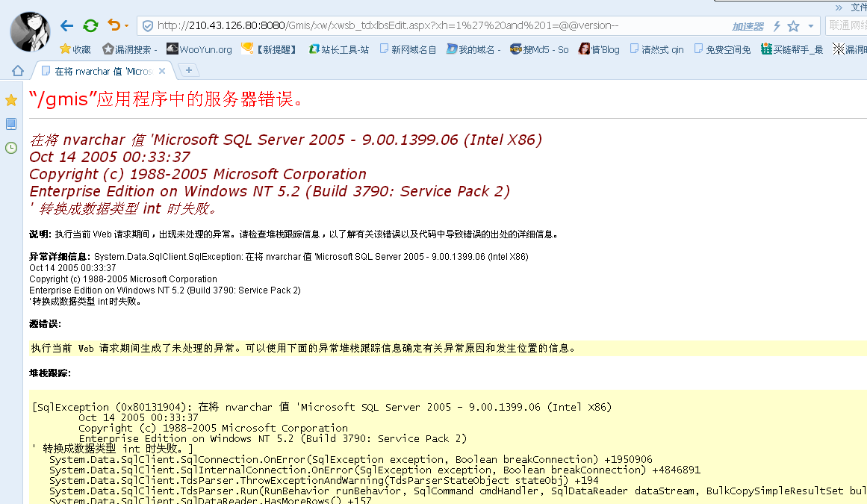Go back with the blue arrow
The height and width of the screenshot is (504, 867).
pos(67,25)
